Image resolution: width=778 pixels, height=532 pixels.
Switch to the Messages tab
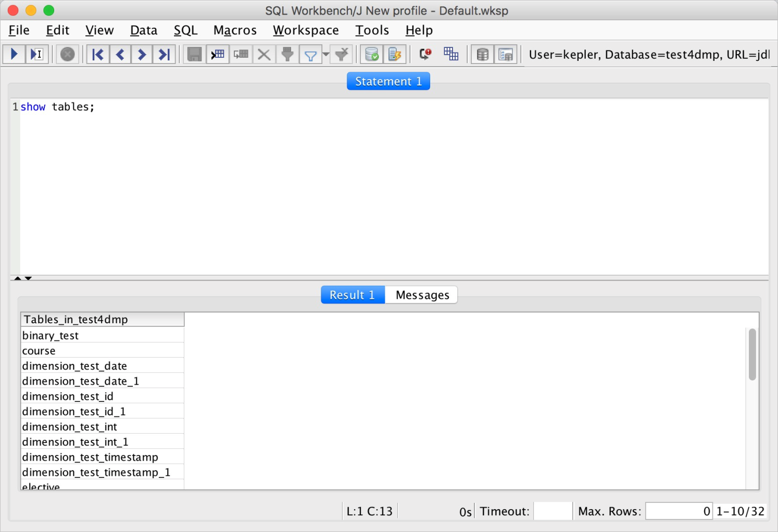422,295
